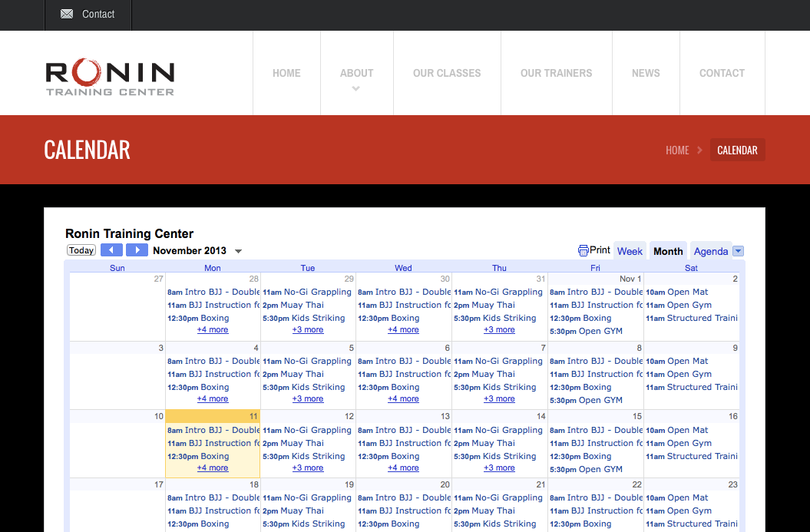Expand the +4 more link on Wednesday the 13th
Screen dimensions: 810x532
tap(403, 468)
